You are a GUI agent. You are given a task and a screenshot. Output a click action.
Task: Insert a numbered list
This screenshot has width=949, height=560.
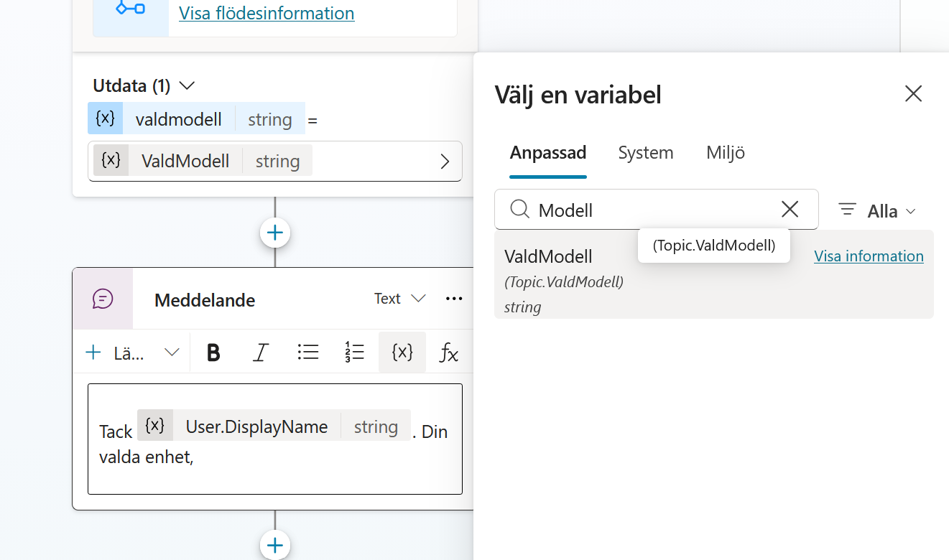(355, 352)
